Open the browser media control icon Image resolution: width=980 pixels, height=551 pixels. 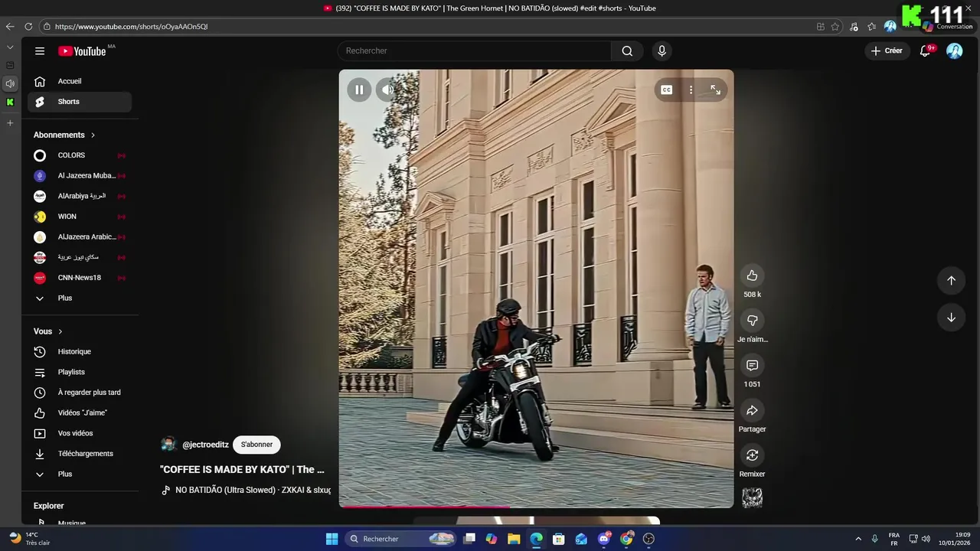coord(854,26)
